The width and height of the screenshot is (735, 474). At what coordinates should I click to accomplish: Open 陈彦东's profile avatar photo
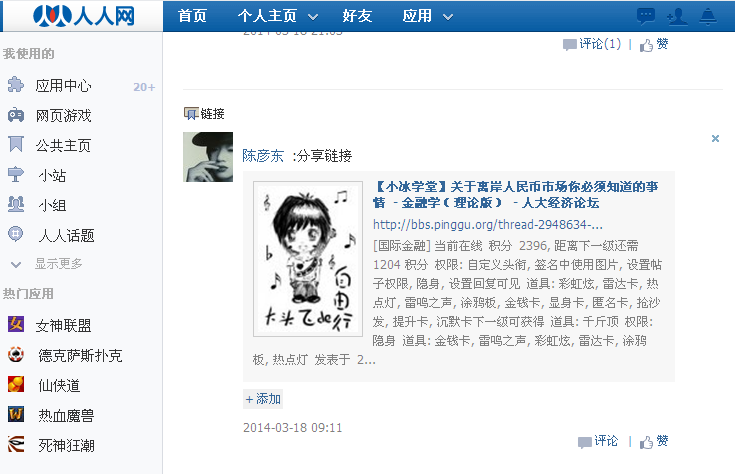tap(208, 157)
